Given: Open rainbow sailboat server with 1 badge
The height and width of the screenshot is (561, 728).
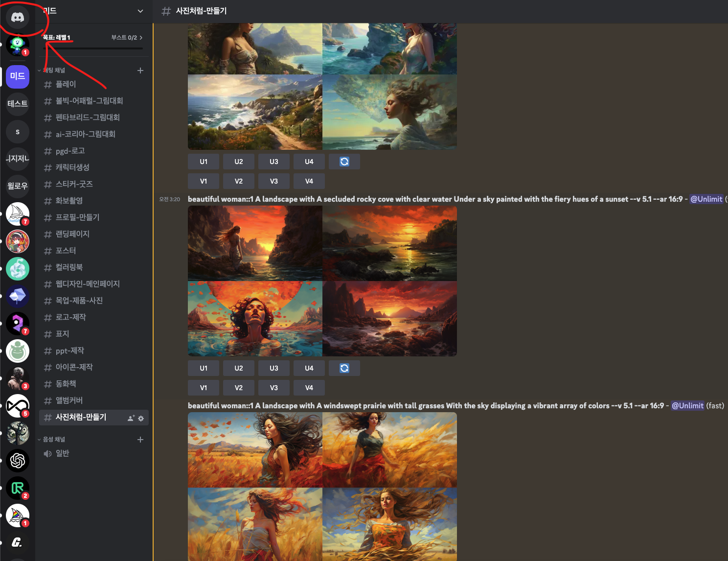Looking at the screenshot, I should coord(18,515).
